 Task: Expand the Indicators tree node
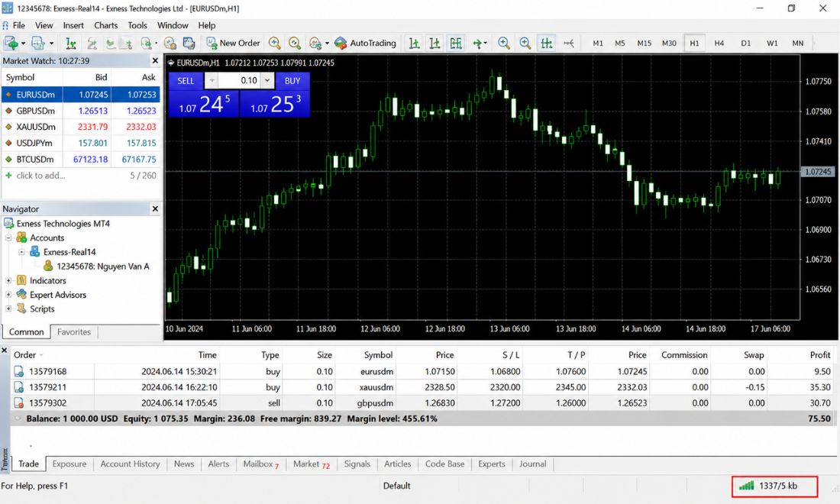point(8,280)
